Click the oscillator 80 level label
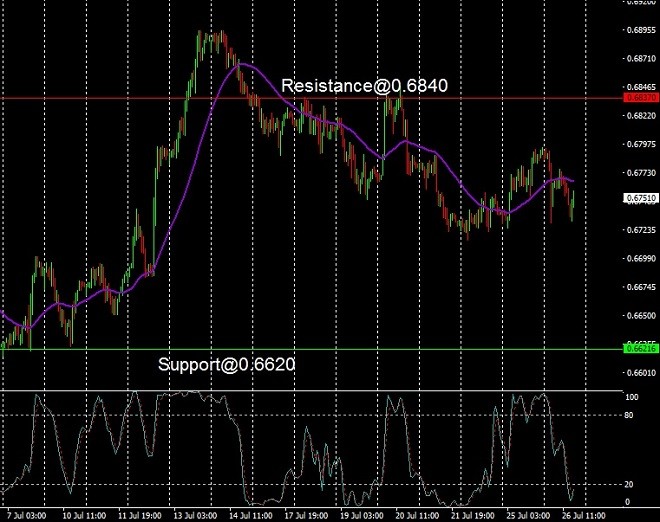660x522 pixels. 629,415
